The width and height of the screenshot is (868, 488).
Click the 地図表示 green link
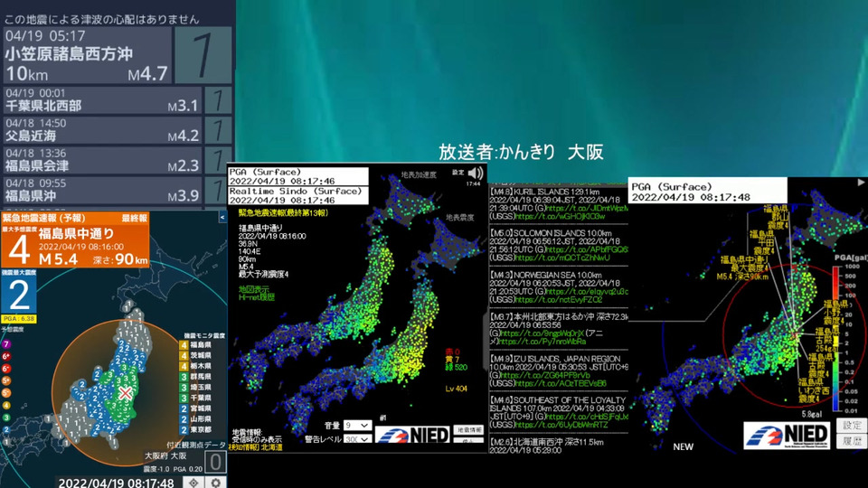point(253,289)
